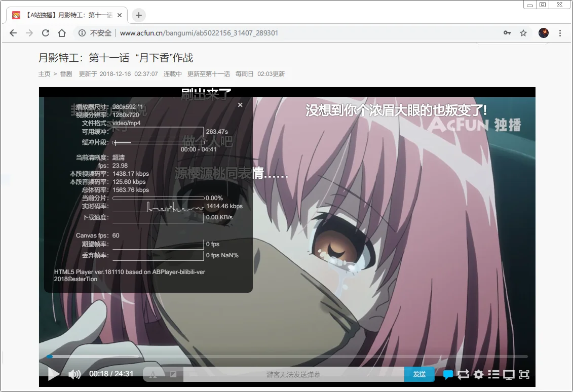Click the 番剧 breadcrumb link
Screen dimensions: 573x392
[x=66, y=73]
